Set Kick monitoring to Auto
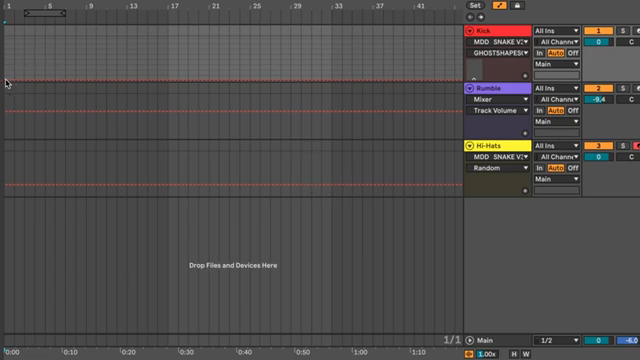This screenshot has height=360, width=640. coord(556,53)
